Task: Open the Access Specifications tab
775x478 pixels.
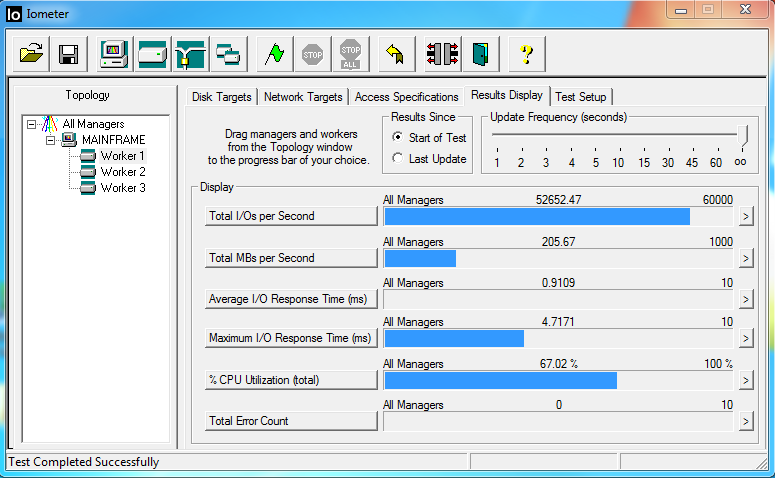Action: [406, 97]
